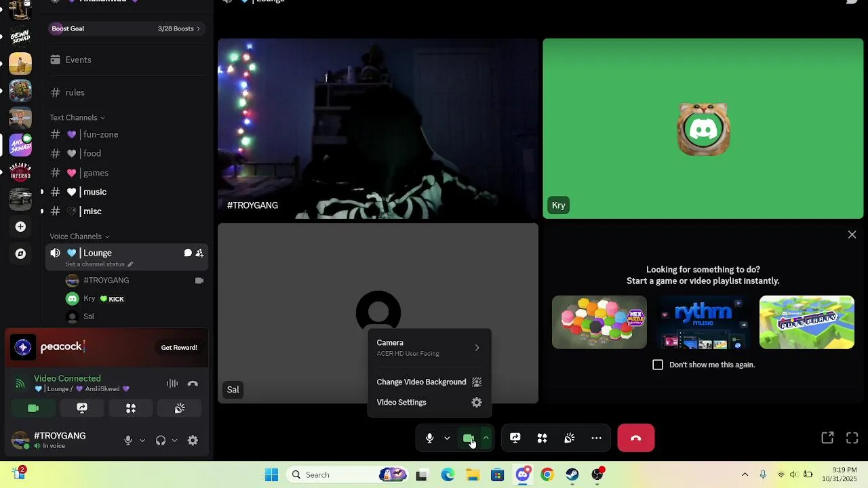
Task: Dismiss the 'Looking for something to do?' panel
Action: pyautogui.click(x=852, y=235)
